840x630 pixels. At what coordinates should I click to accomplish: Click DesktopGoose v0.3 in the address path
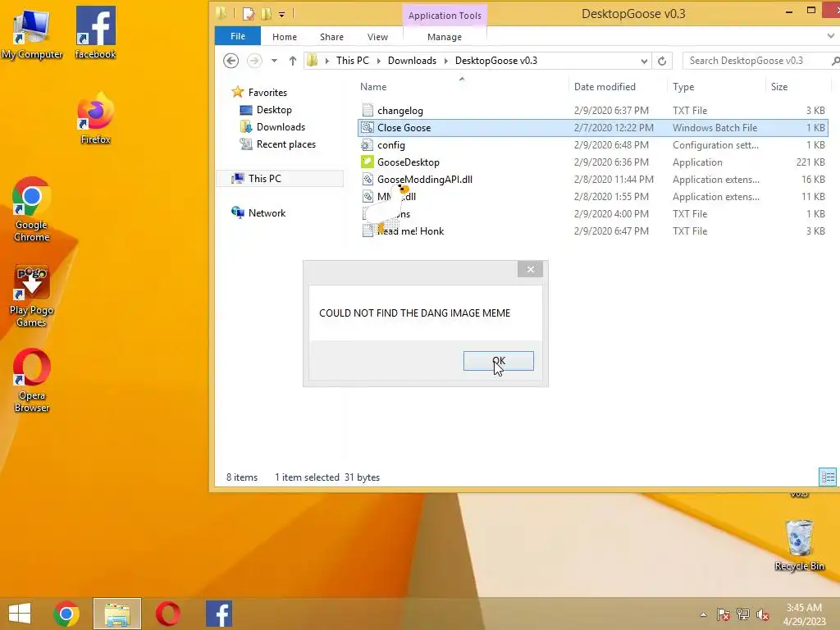[496, 61]
